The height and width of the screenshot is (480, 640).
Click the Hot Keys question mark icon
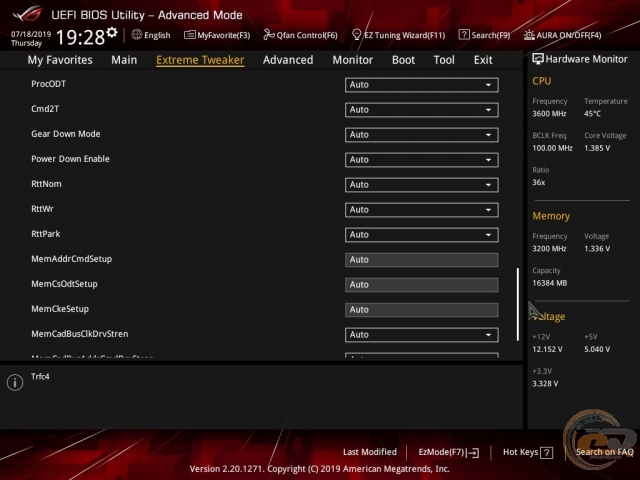pos(546,453)
